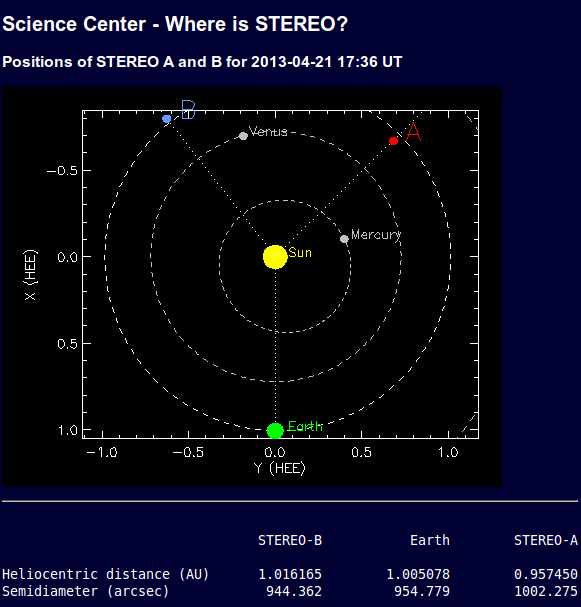The width and height of the screenshot is (581, 607).
Task: Click the Heliocentric distance row label
Action: click(105, 574)
